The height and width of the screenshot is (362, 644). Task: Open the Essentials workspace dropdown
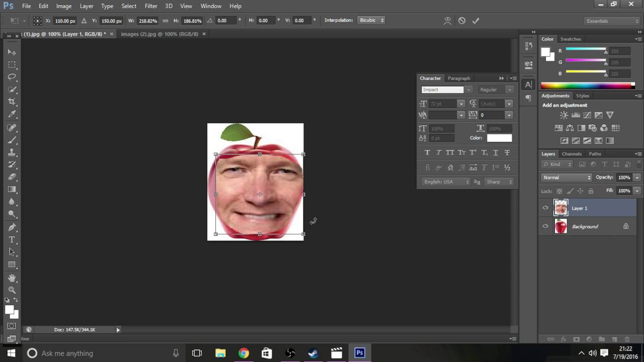[x=612, y=21]
